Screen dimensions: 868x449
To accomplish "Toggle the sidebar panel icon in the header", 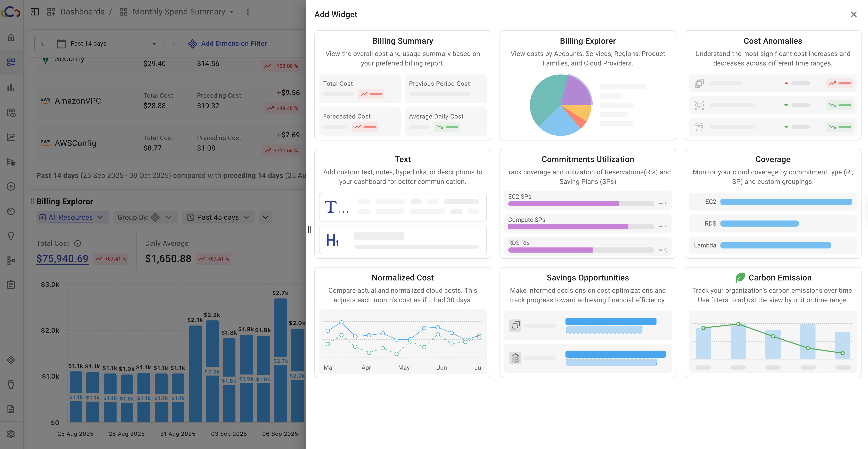I will tap(35, 12).
